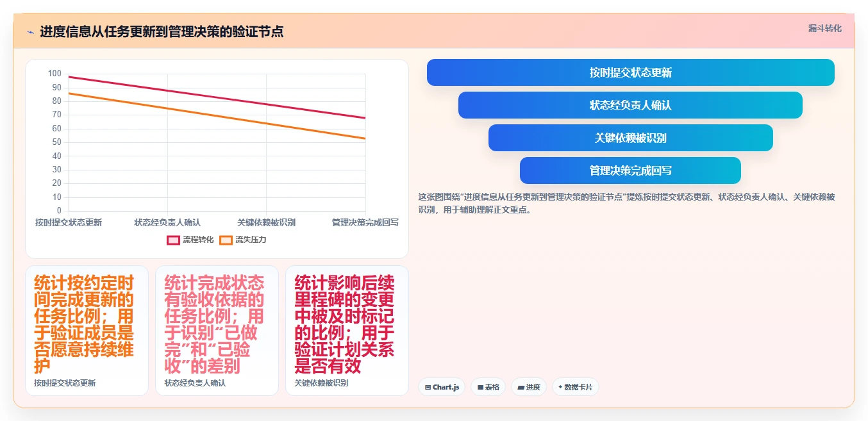Click the 表格 chip icon
Viewport: 868px width, 421px height.
pyautogui.click(x=480, y=387)
